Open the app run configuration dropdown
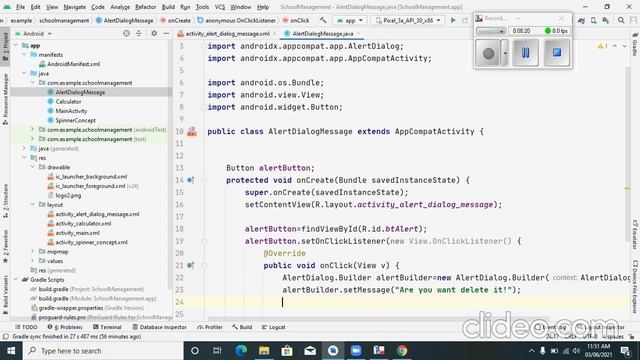This screenshot has width=640, height=360. 350,20
